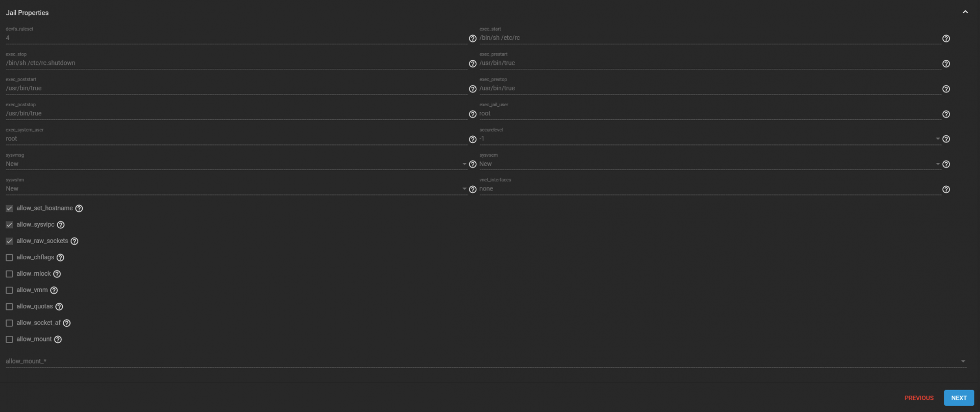This screenshot has height=412, width=980.
Task: Click help icon beside exec_prestart field
Action: click(946, 64)
